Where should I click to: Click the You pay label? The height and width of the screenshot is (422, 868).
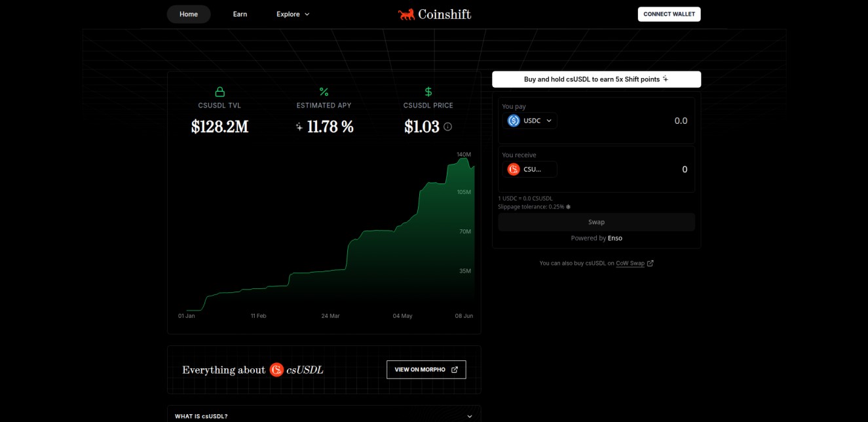[x=514, y=106]
